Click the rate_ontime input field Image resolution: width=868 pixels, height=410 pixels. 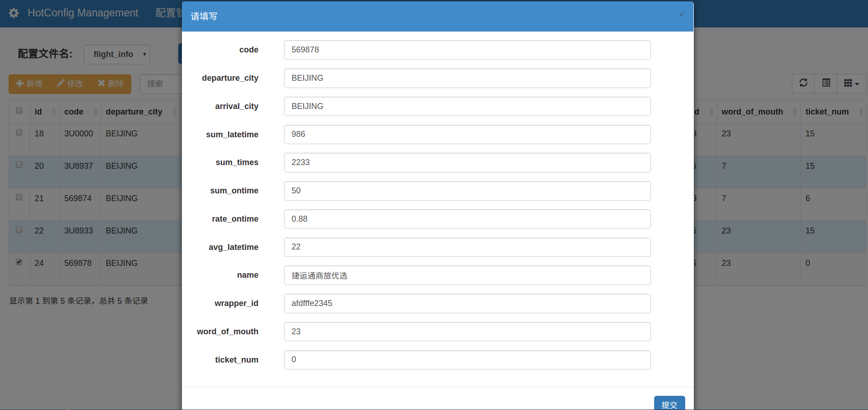[x=467, y=219]
